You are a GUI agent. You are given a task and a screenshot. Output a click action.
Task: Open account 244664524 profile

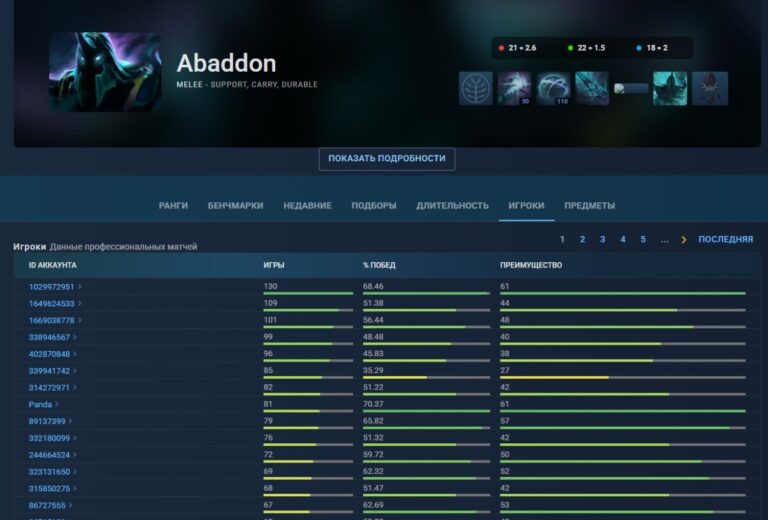49,455
